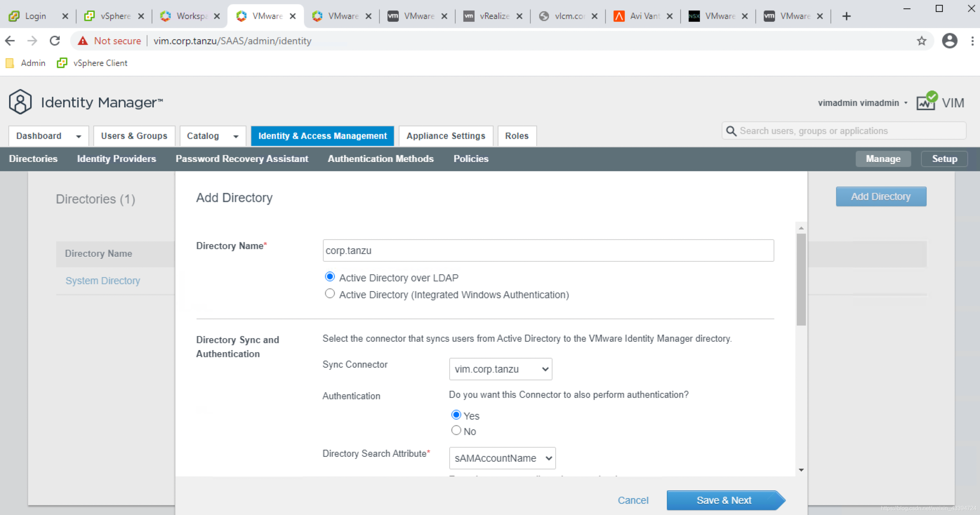This screenshot has height=515, width=980.
Task: Switch to Appliance Settings tab
Action: point(445,136)
